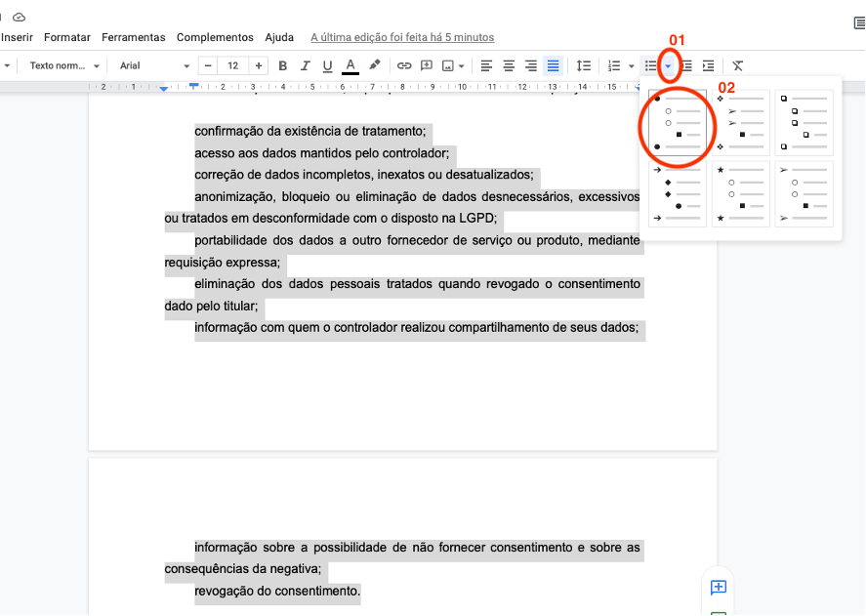Clear formatting with the Limpar formatação icon

(737, 65)
